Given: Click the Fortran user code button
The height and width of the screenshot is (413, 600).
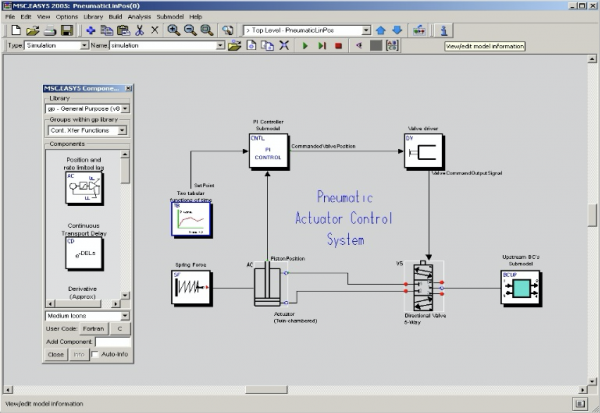Looking at the screenshot, I should click(x=93, y=329).
